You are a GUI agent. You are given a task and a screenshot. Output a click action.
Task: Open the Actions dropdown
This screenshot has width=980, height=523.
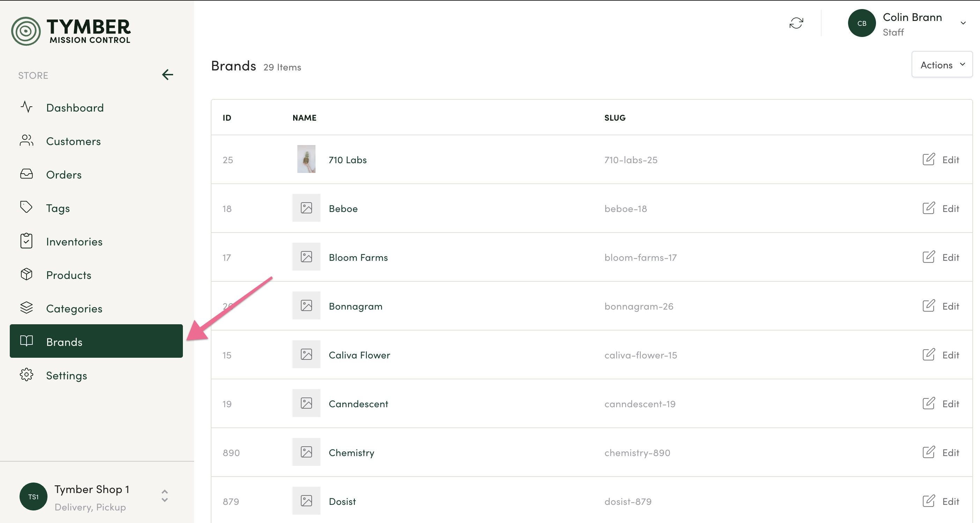(x=942, y=65)
